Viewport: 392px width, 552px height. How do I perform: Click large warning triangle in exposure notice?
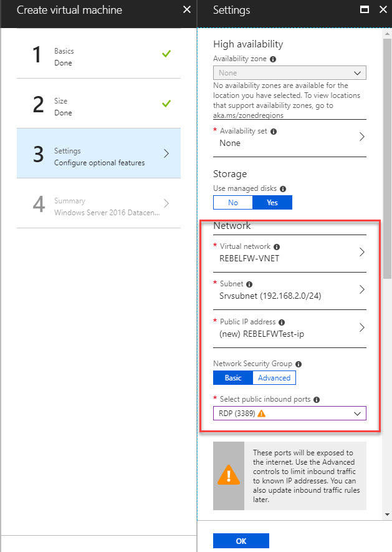click(x=229, y=475)
